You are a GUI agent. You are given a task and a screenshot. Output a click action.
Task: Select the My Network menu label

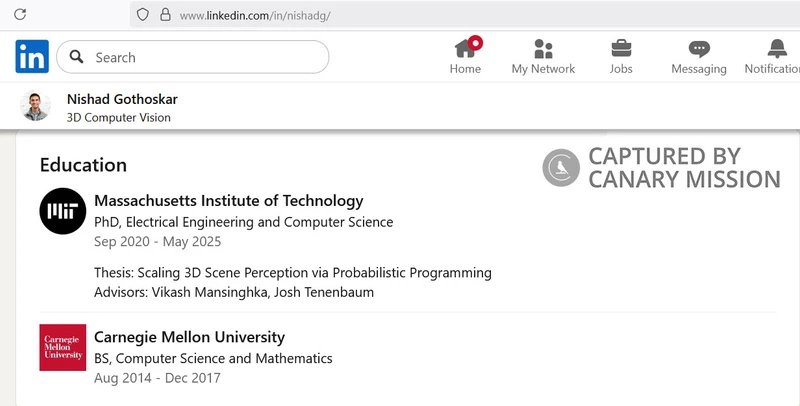(543, 69)
